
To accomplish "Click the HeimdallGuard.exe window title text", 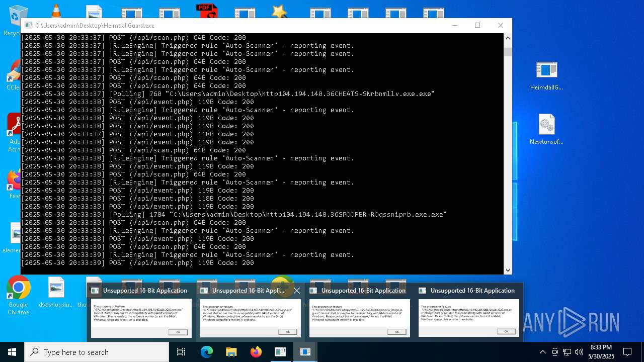I will [95, 25].
